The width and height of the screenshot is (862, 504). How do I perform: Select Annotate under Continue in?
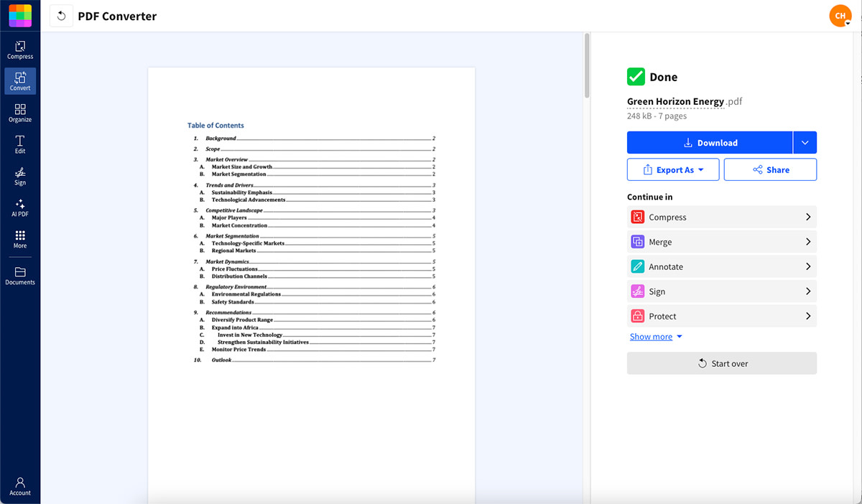pos(721,266)
